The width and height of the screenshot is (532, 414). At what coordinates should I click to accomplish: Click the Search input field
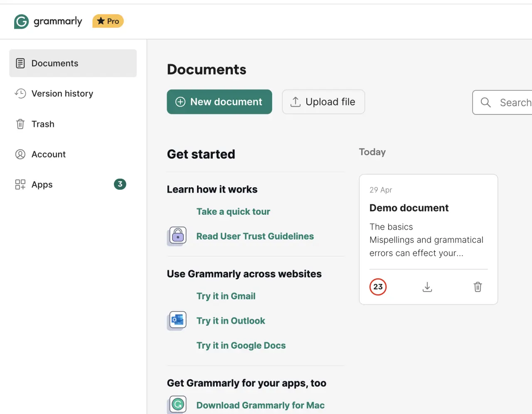pos(502,102)
